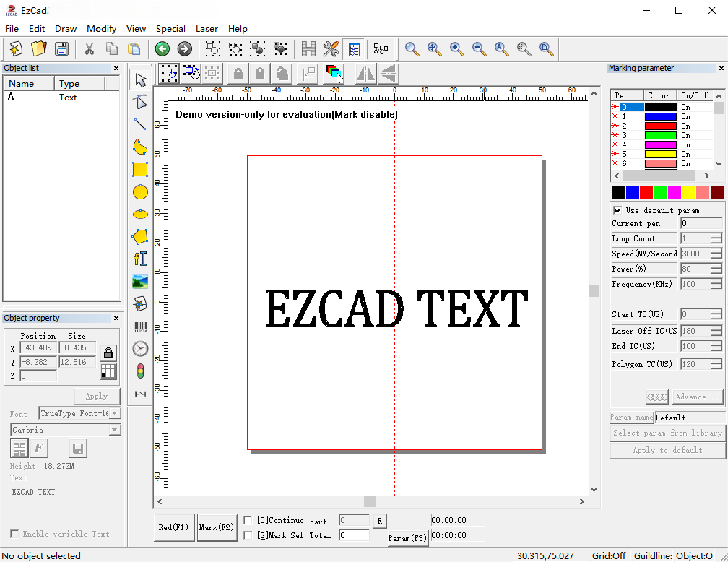
Task: Pick the yellow swatch in color palette
Action: (688, 192)
